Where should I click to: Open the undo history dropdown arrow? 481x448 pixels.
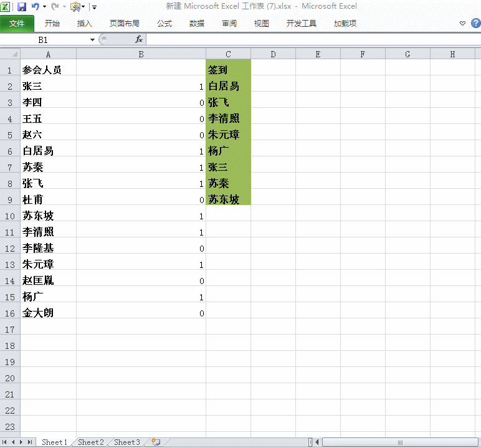click(x=44, y=6)
